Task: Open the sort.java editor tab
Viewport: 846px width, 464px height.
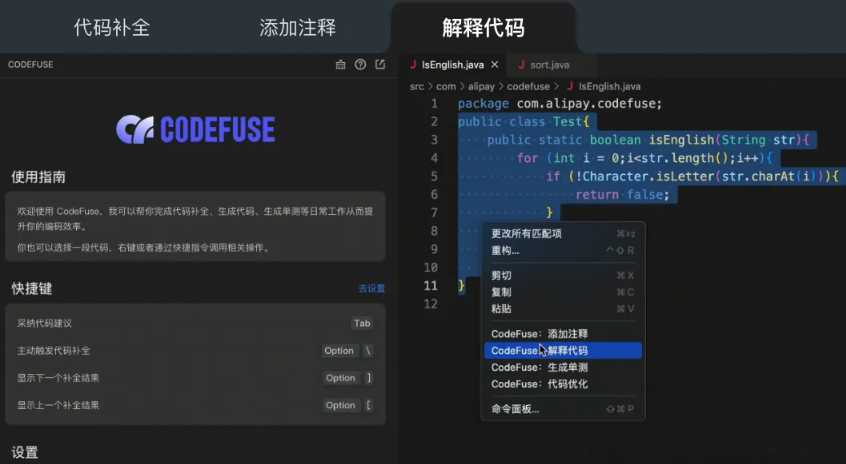Action: [549, 65]
